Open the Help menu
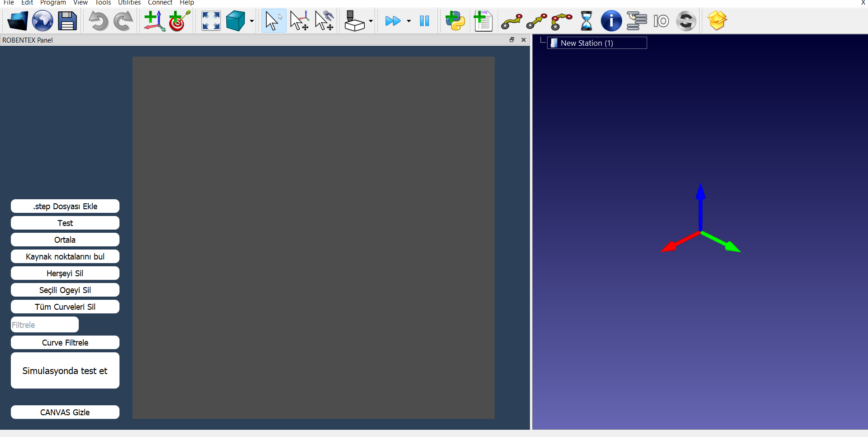This screenshot has width=868, height=437. tap(187, 2)
